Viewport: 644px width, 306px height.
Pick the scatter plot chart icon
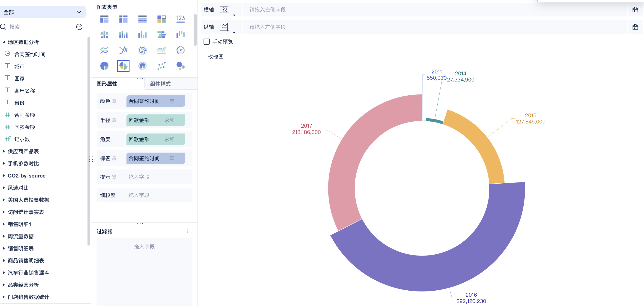[161, 66]
